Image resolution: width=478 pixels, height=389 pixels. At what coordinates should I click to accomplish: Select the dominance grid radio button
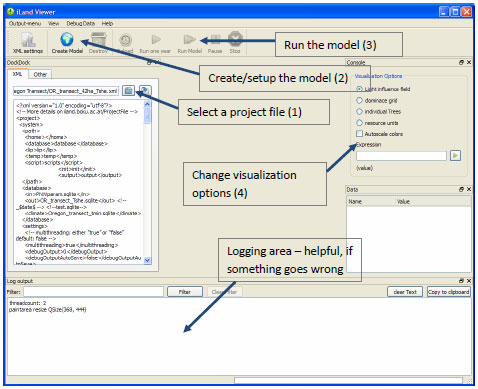click(x=359, y=100)
